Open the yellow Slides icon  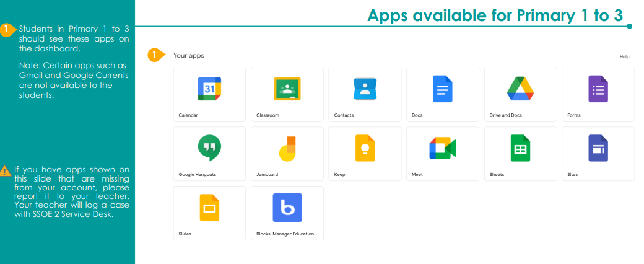[x=209, y=208]
